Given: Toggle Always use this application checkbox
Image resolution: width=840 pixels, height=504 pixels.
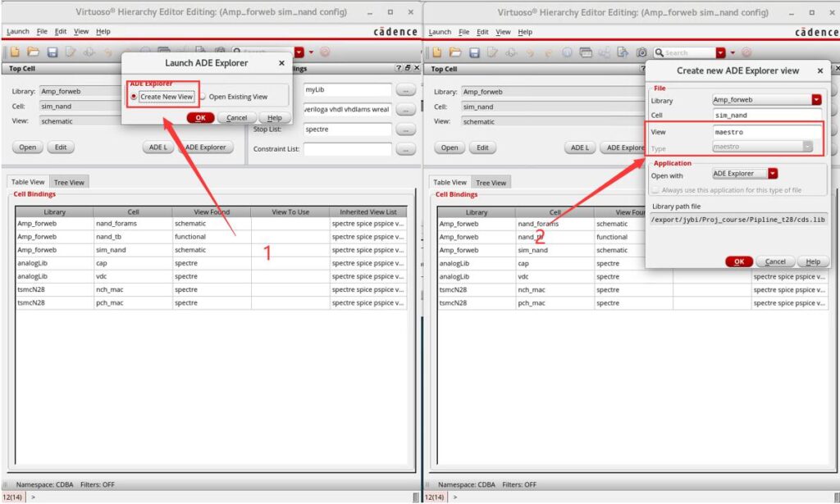Looking at the screenshot, I should click(x=655, y=190).
